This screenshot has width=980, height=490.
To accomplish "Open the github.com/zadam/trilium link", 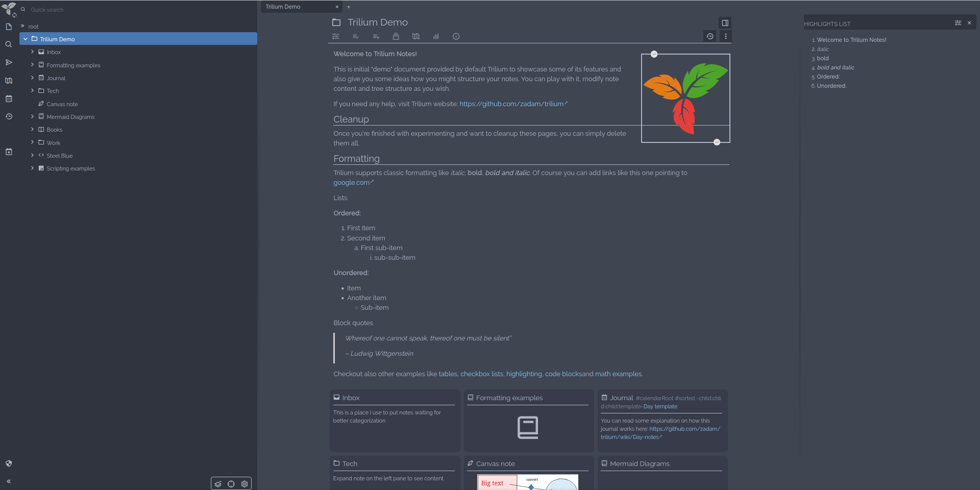I will [511, 104].
